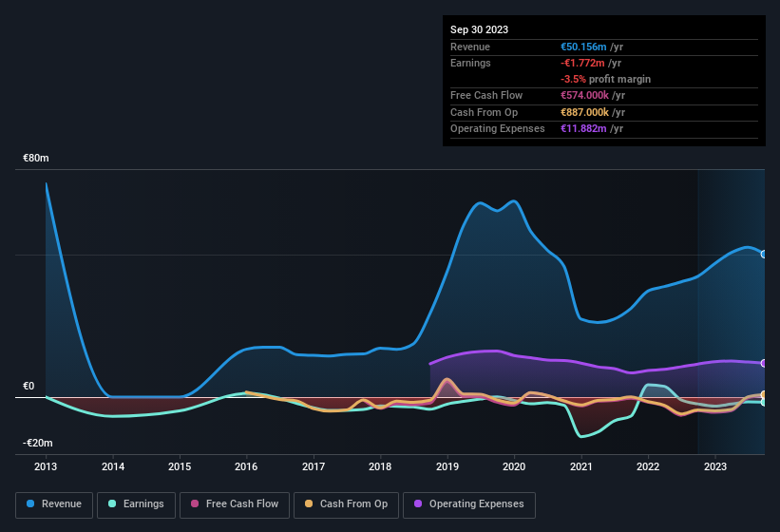The image size is (780, 532).
Task: Click the 2019 label on the x-axis
Action: click(x=447, y=466)
